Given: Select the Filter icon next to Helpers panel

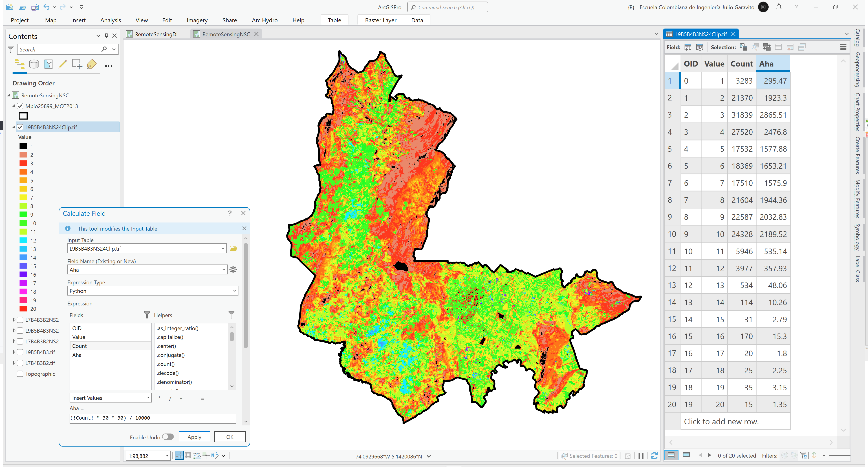Looking at the screenshot, I should (231, 315).
